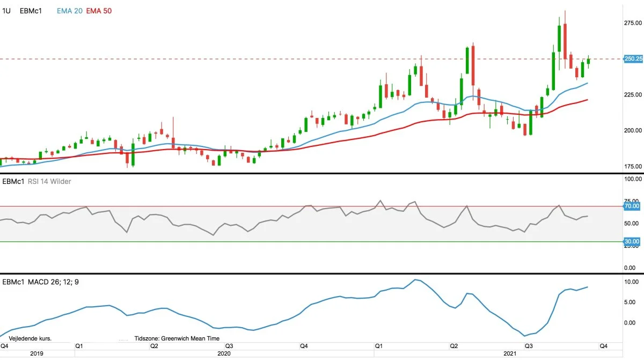The height and width of the screenshot is (362, 644).
Task: Click the Q3 marker of year 2020
Action: click(x=229, y=346)
